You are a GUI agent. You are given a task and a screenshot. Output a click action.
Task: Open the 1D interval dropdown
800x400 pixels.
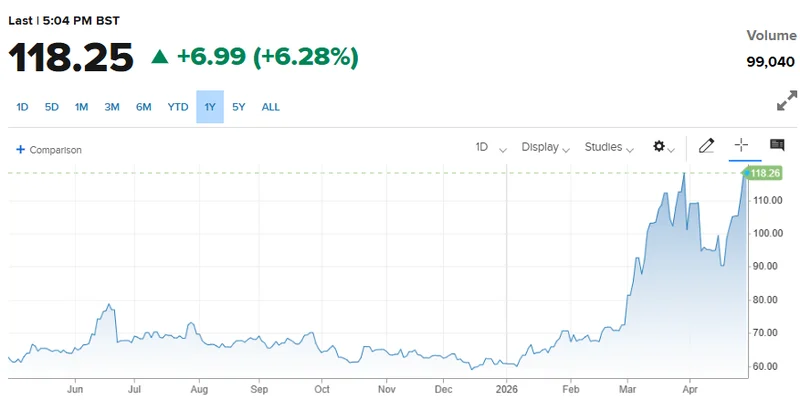486,147
